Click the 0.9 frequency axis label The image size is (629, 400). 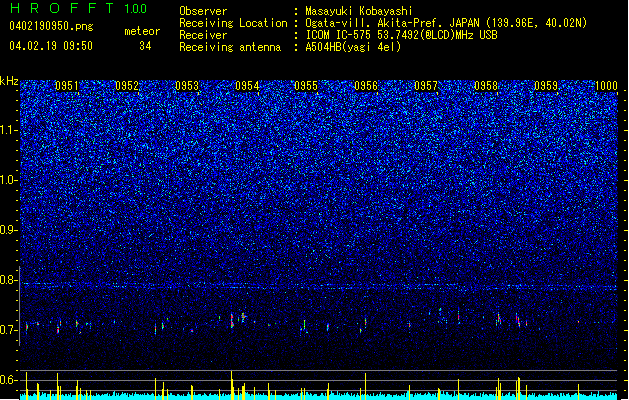point(9,230)
